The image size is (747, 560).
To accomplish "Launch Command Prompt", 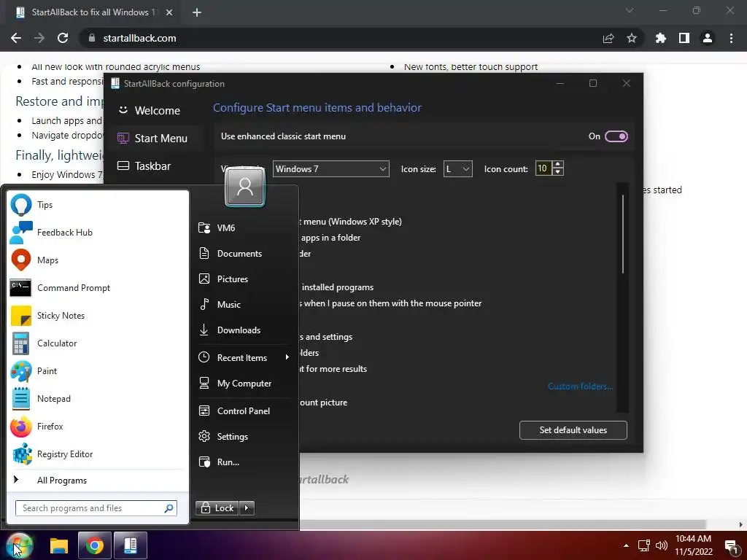I will point(98,287).
